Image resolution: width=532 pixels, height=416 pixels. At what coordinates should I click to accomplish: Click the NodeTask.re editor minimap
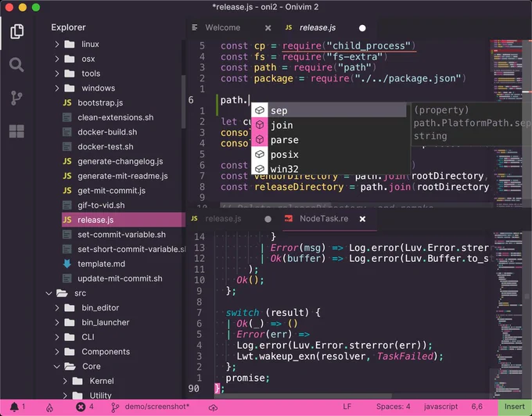pyautogui.click(x=508, y=314)
